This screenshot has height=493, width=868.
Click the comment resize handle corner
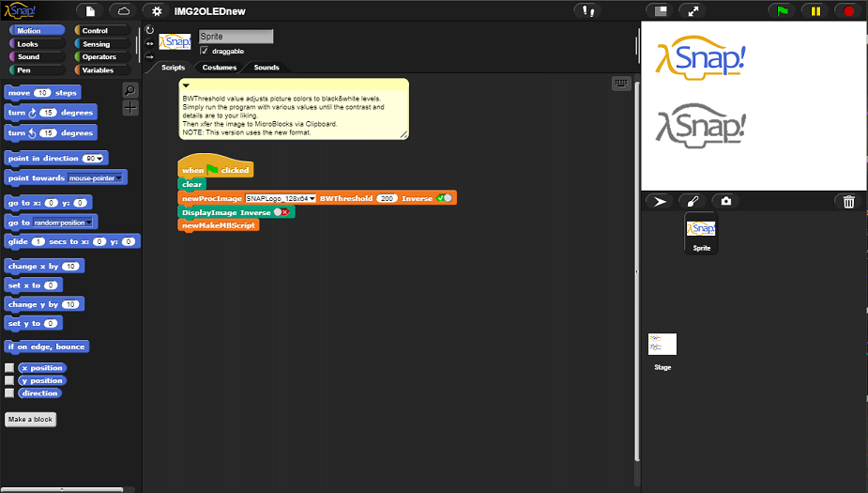click(404, 134)
